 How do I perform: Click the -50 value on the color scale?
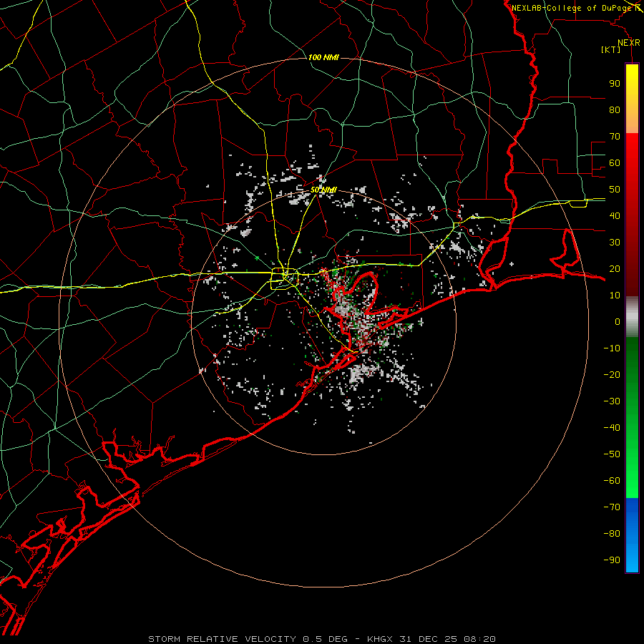[x=612, y=454]
